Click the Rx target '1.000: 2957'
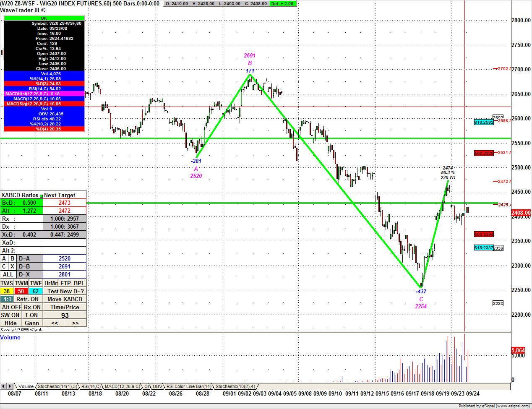532x409 pixels. 65,219
